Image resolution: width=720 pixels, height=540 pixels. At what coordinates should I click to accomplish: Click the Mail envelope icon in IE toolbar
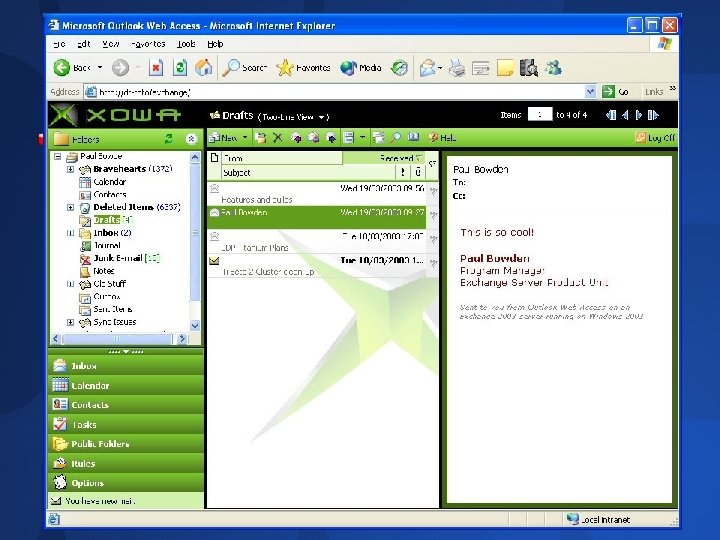[428, 68]
